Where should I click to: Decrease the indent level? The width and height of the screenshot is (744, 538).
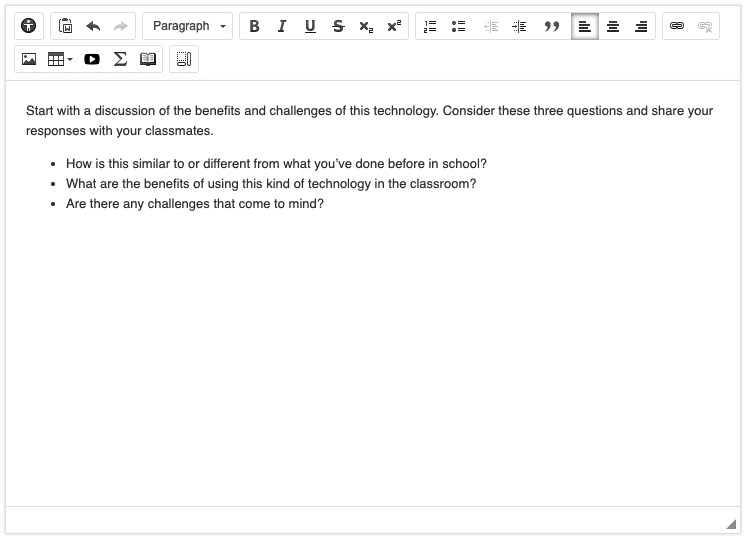click(491, 26)
